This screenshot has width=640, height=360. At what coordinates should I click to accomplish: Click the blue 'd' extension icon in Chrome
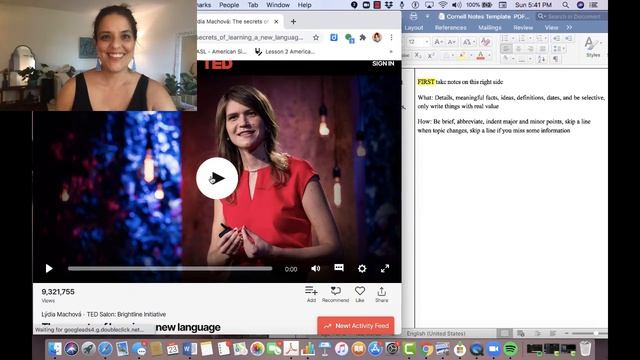[333, 37]
